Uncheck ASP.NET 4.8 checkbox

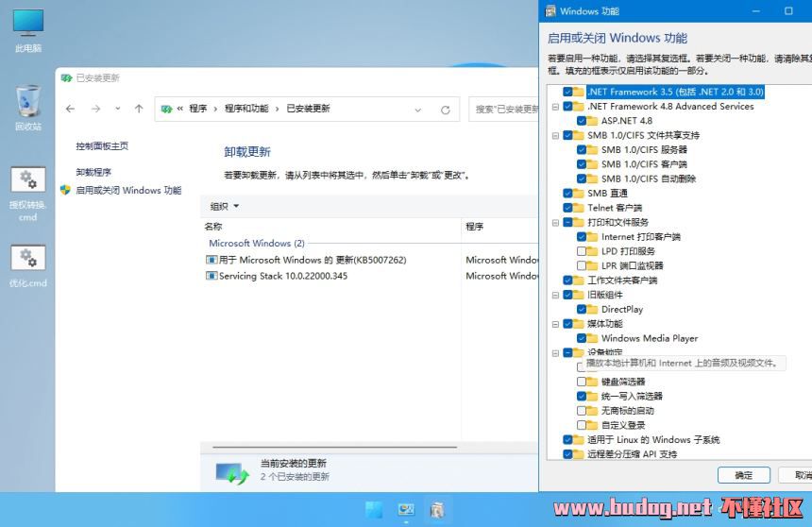click(582, 121)
